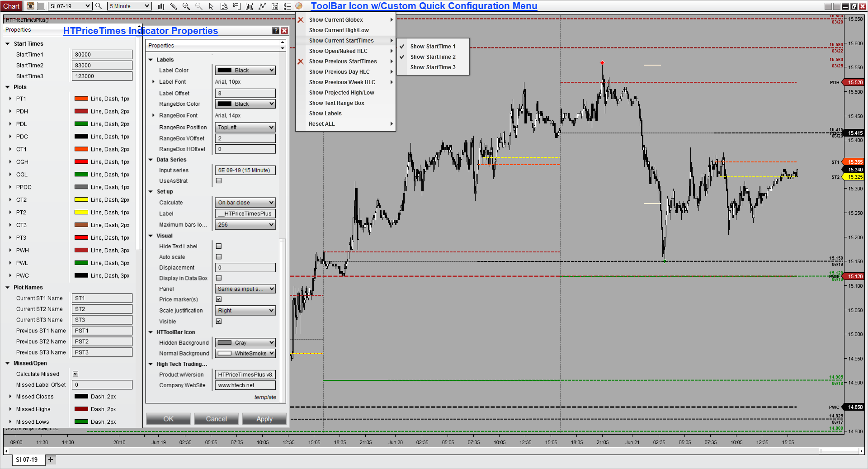Click the OK button
Image resolution: width=868 pixels, height=469 pixels.
point(168,419)
